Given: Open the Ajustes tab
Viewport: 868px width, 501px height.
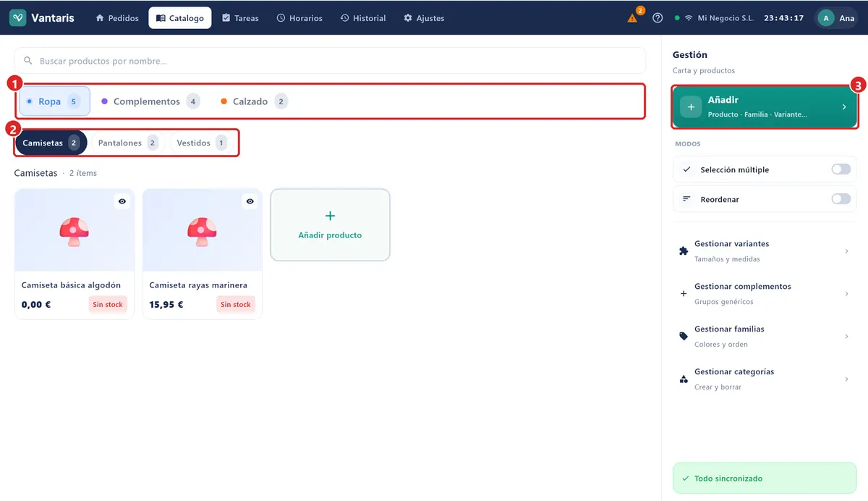Looking at the screenshot, I should [x=424, y=18].
